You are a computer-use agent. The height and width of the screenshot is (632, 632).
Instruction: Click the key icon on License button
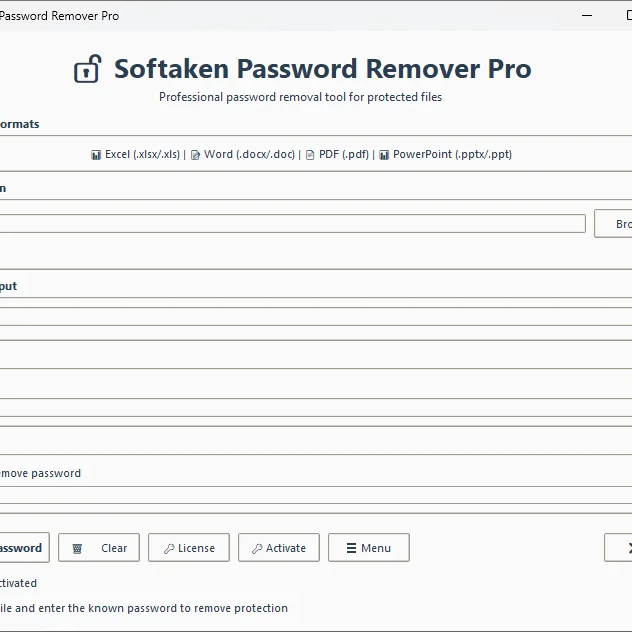tap(169, 548)
